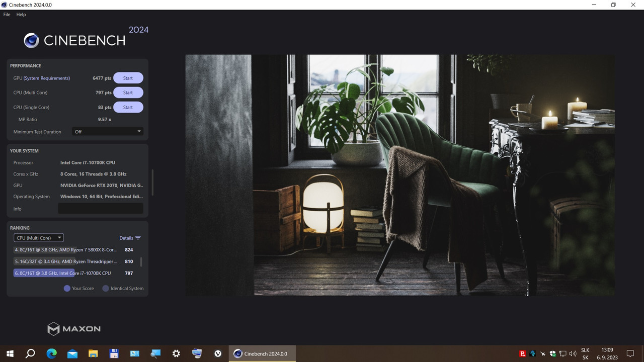
Task: Click the single core score 83 pts
Action: [105, 107]
